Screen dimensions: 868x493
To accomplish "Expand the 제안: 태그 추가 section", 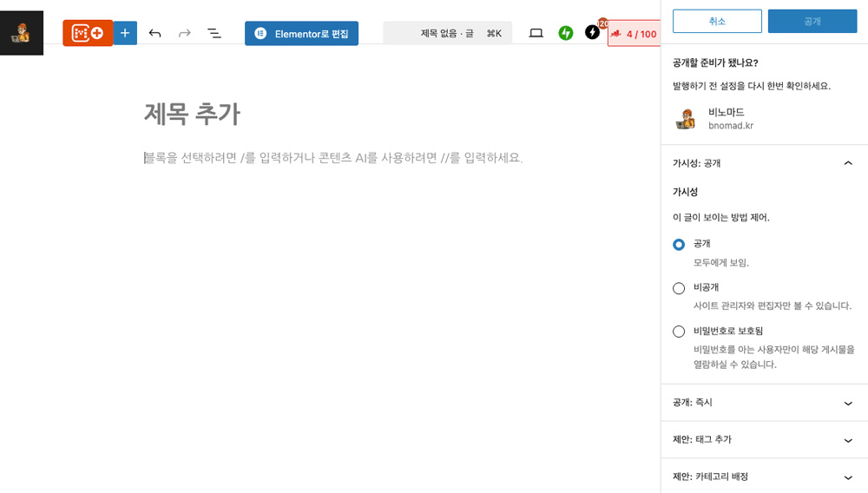I will (848, 440).
